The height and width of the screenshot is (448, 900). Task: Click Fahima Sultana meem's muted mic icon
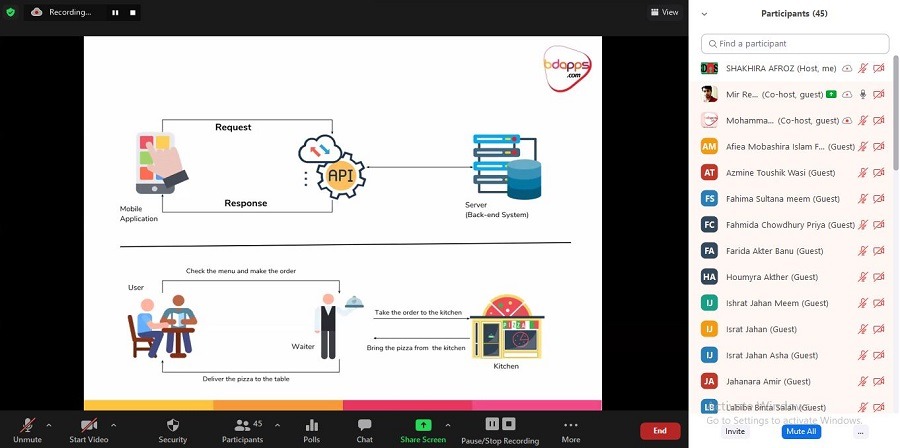point(863,199)
